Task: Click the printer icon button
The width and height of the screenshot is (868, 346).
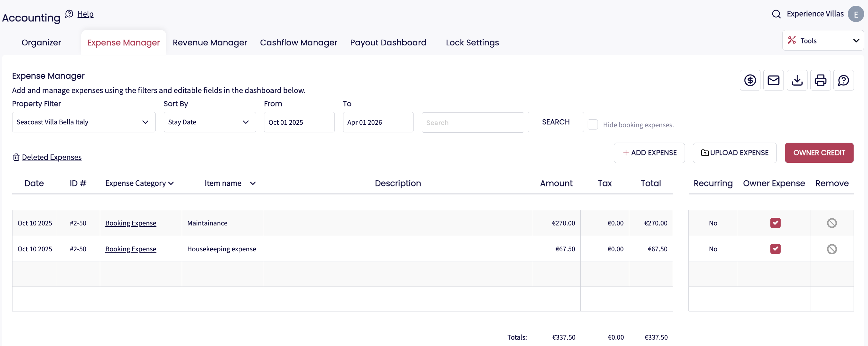Action: pos(820,80)
